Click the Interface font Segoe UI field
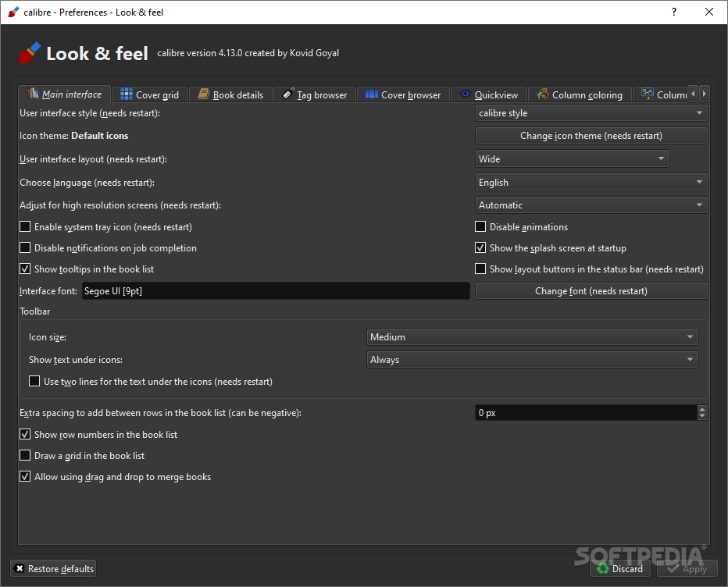Screen dimensions: 728x587 click(276, 291)
